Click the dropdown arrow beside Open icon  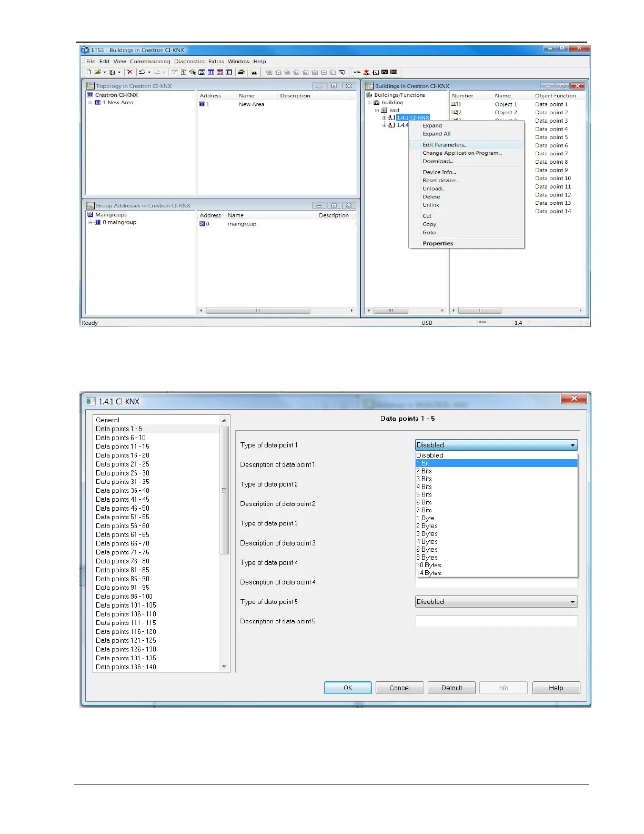point(104,72)
